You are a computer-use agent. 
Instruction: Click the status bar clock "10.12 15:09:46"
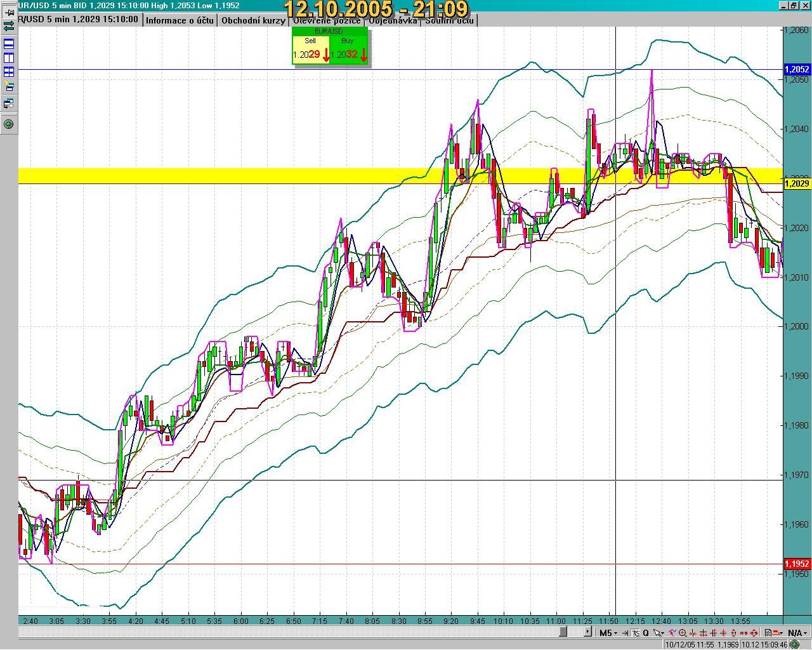(x=764, y=644)
